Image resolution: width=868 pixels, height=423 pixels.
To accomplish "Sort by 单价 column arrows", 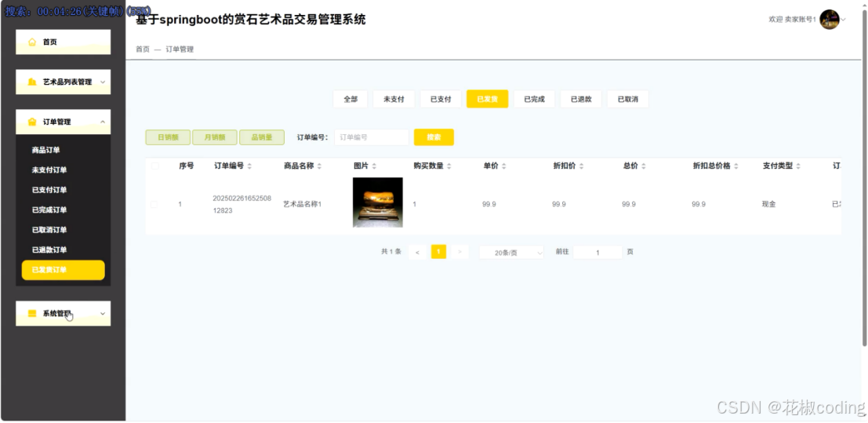I will pyautogui.click(x=503, y=166).
